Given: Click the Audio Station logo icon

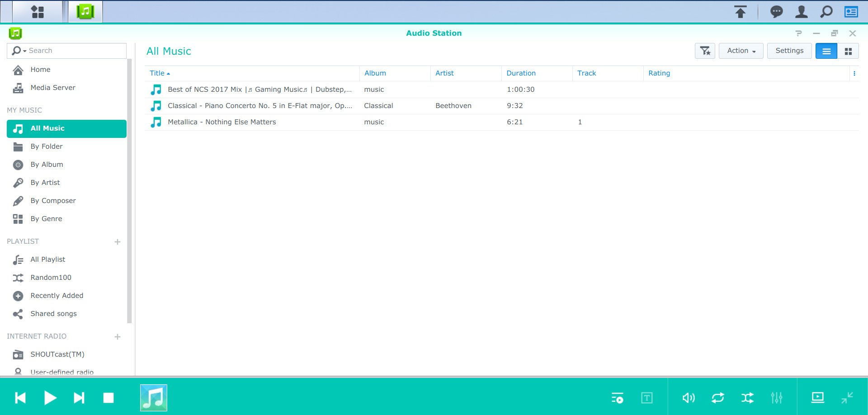Looking at the screenshot, I should pyautogui.click(x=15, y=33).
